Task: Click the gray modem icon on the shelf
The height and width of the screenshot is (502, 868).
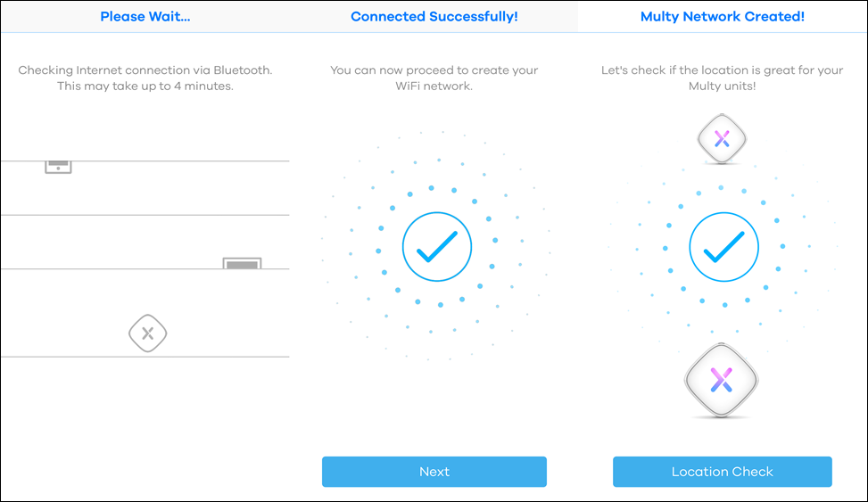Action: (x=58, y=167)
